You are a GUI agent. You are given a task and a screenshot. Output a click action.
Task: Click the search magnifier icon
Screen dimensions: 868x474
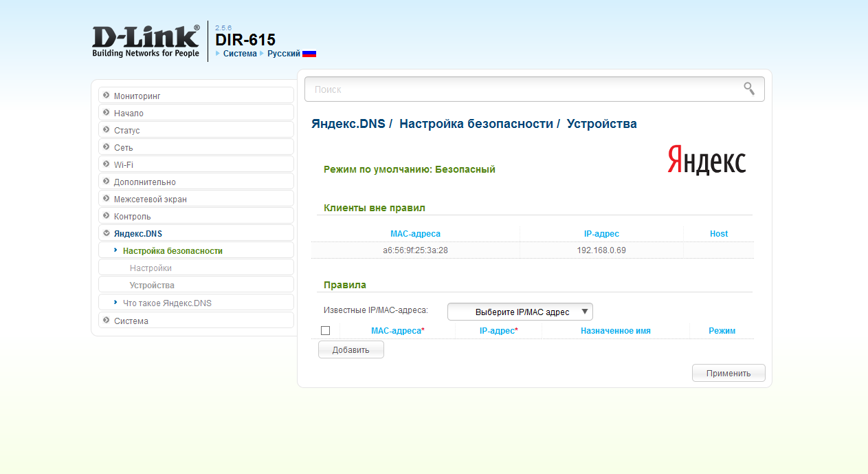coord(749,89)
